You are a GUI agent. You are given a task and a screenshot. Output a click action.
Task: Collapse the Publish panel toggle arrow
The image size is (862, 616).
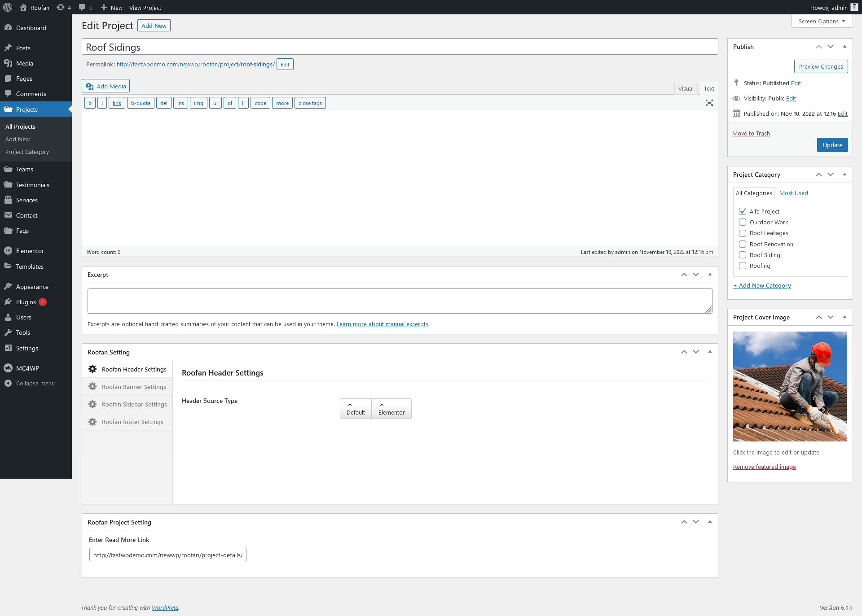844,47
